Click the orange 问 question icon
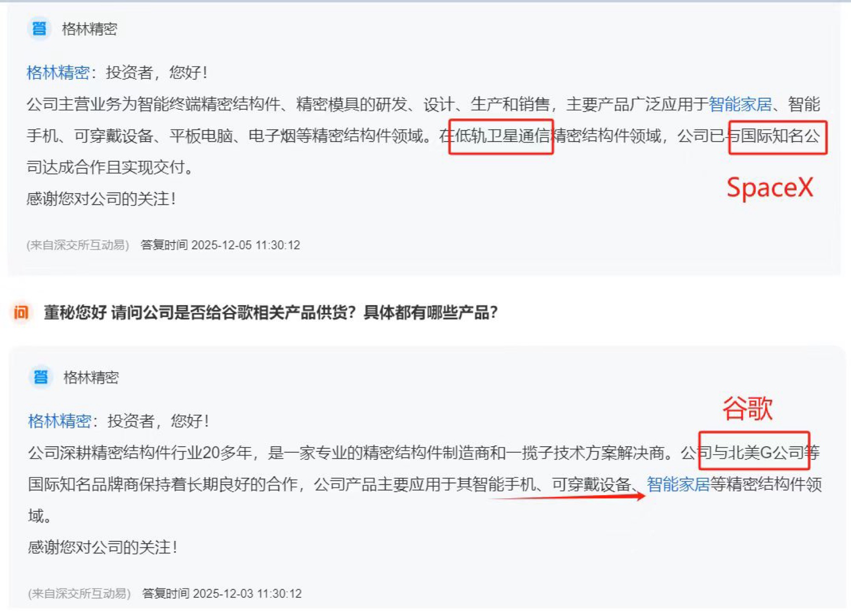851x616 pixels. (21, 313)
